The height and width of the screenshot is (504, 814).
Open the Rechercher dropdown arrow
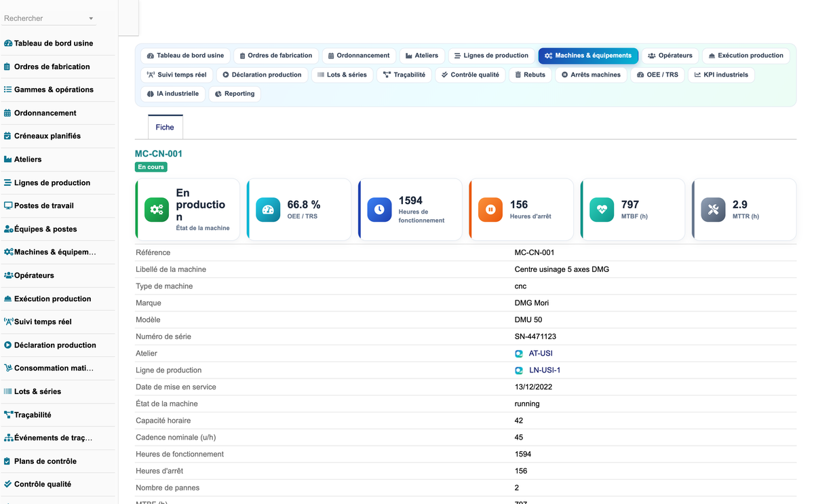pos(91,19)
